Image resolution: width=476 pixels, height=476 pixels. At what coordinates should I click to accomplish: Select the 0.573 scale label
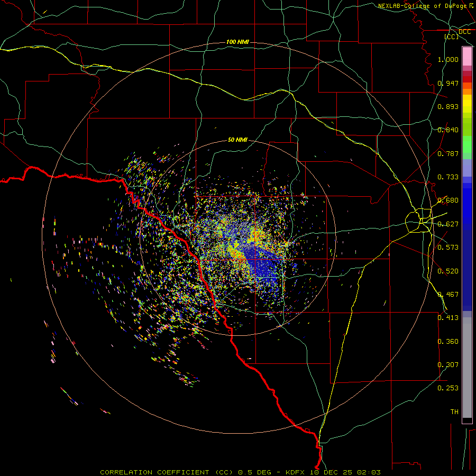click(448, 248)
